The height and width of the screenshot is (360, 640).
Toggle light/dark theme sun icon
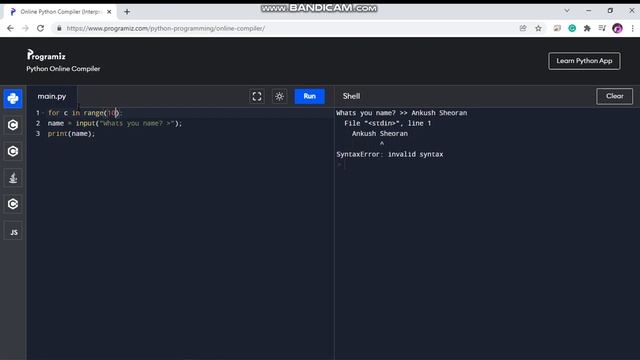tap(280, 96)
